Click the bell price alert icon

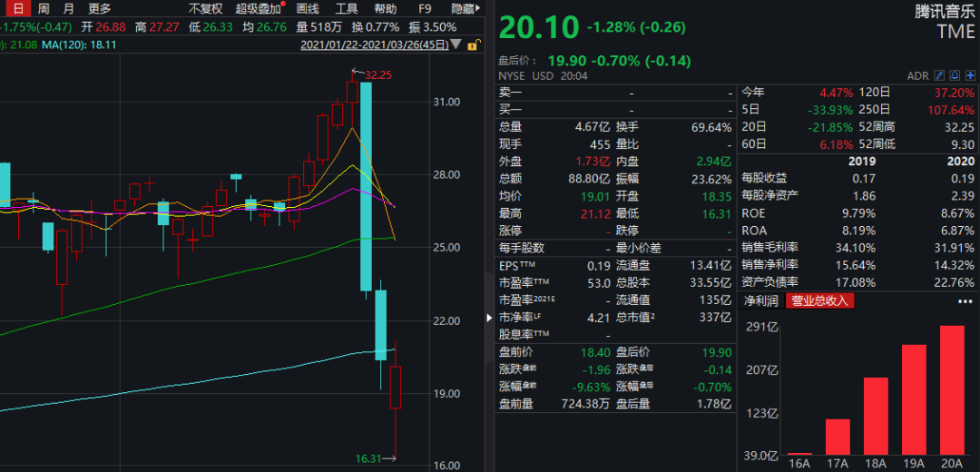[955, 75]
